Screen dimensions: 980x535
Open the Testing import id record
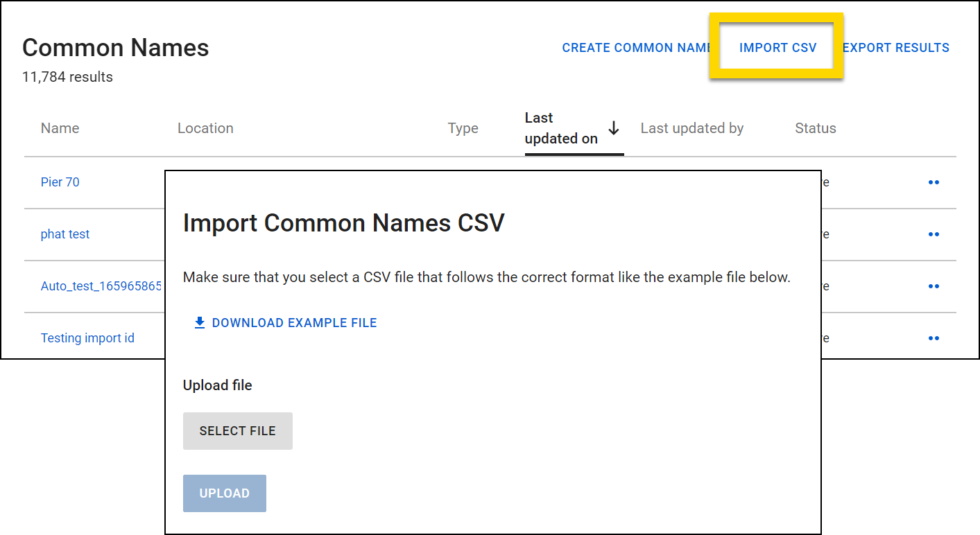[87, 337]
